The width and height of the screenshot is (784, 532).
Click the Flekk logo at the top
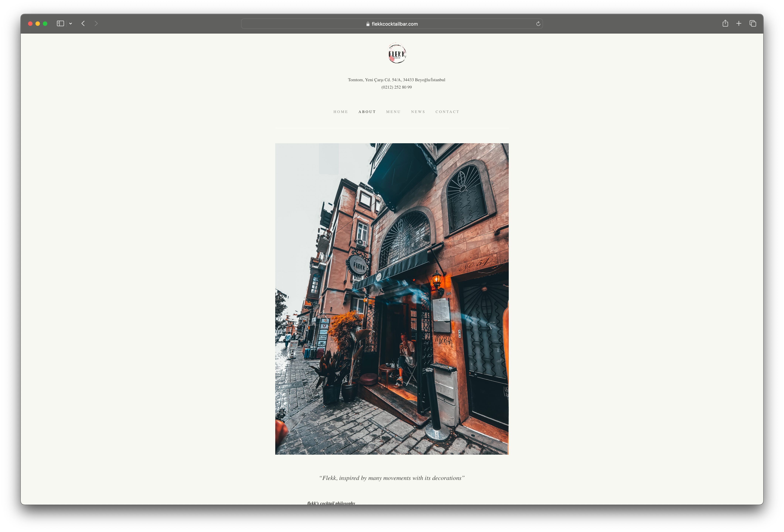(x=397, y=53)
